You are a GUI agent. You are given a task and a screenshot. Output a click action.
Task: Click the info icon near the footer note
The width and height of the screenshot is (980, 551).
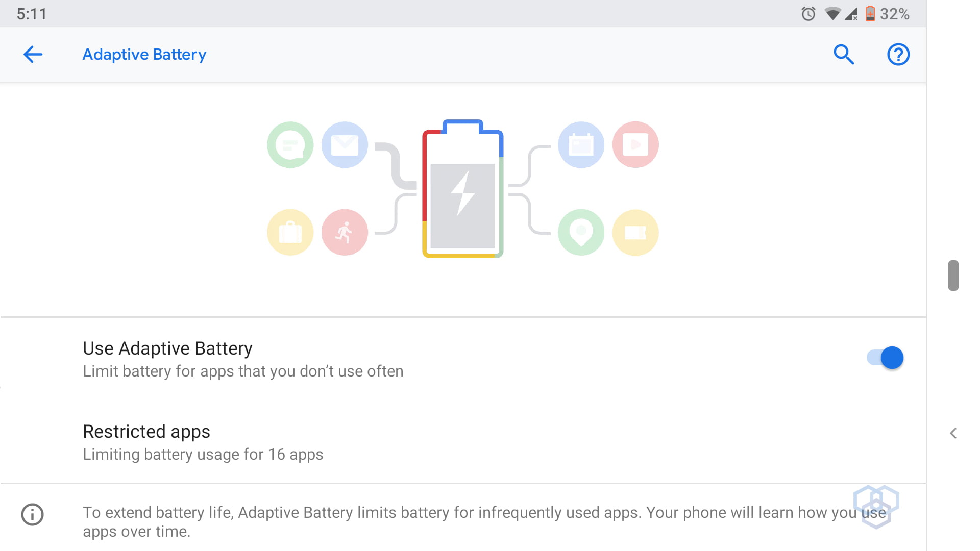pos(32,515)
